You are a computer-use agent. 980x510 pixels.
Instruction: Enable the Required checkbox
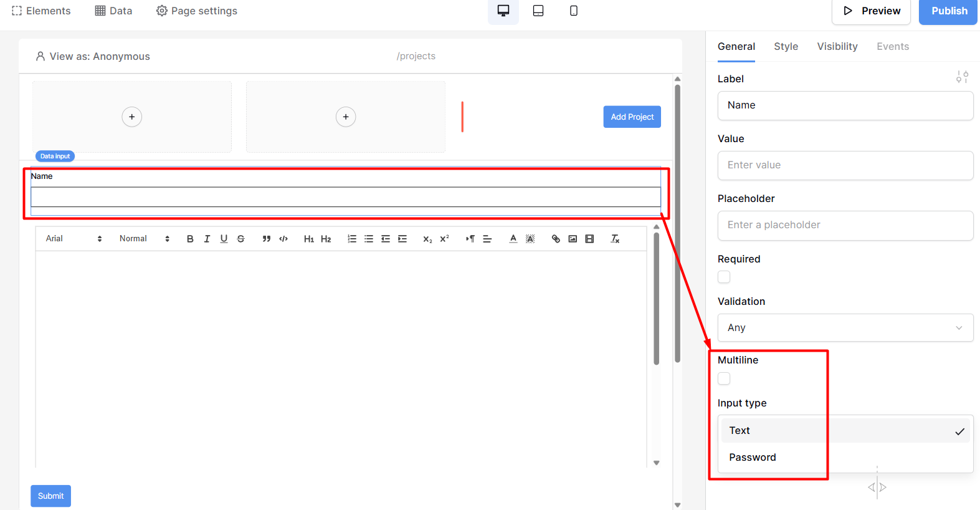pos(724,277)
